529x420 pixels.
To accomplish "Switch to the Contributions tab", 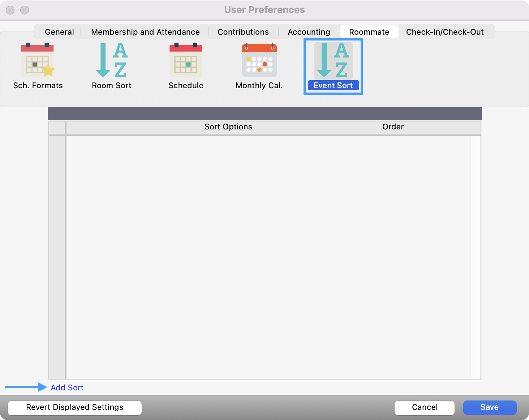I will coord(243,32).
